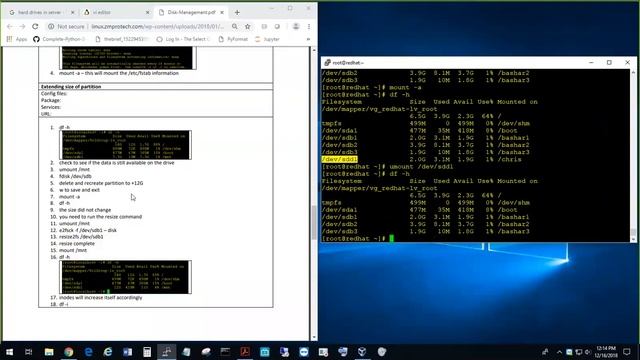Open Task View from the taskbar
This screenshot has height=360, width=640.
tap(29, 352)
